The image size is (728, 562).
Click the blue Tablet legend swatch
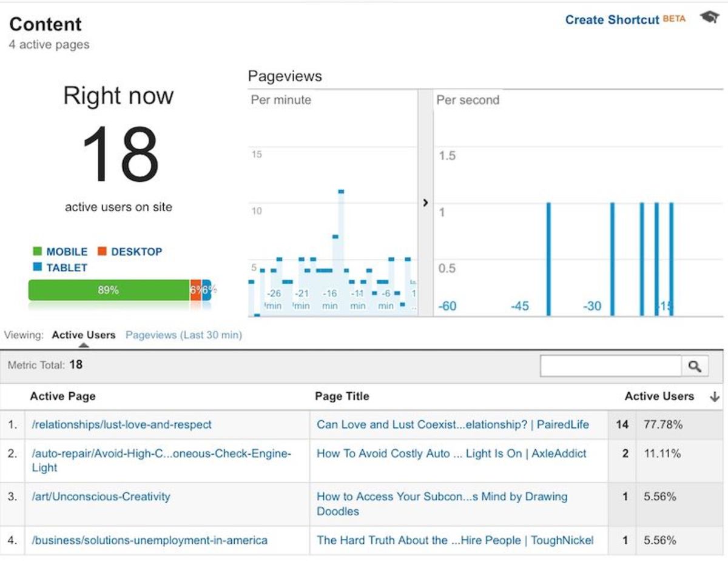click(x=37, y=267)
